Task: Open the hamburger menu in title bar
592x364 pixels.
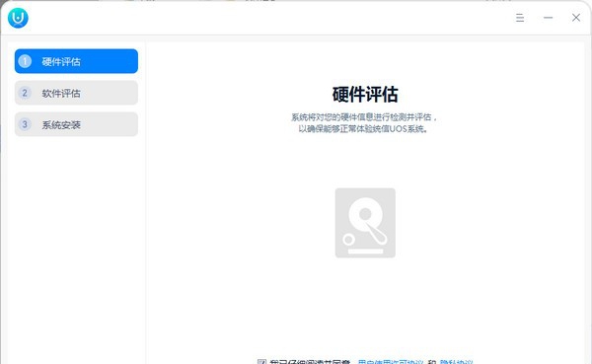Action: 520,18
